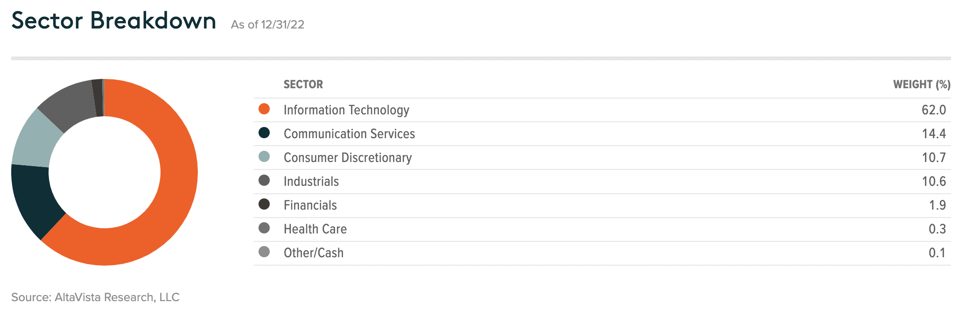Select the light blue-gray donut segment
Screen dimensions: 980x324
35,140
